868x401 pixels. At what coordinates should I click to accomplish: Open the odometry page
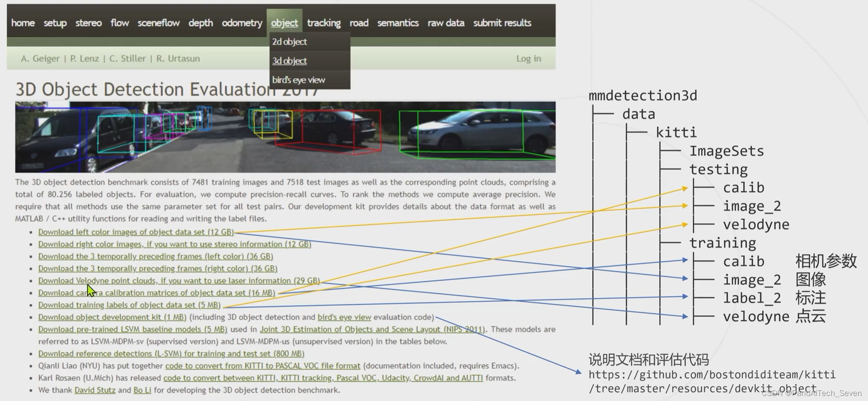[x=242, y=23]
